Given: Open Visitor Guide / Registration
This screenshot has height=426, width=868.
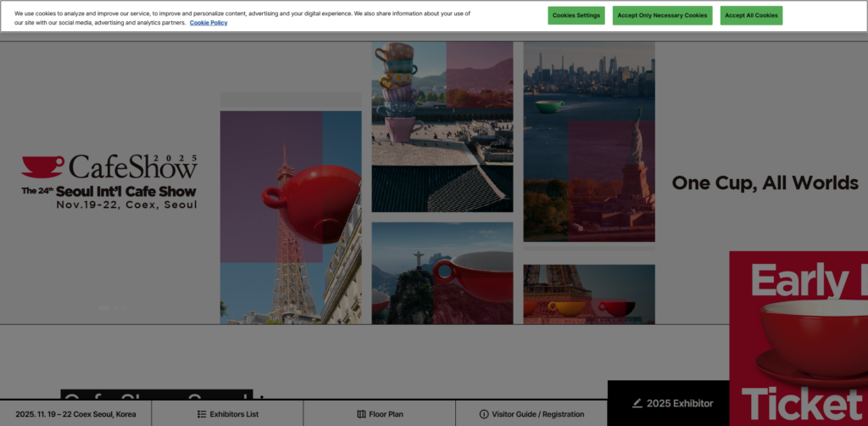Looking at the screenshot, I should click(x=531, y=414).
